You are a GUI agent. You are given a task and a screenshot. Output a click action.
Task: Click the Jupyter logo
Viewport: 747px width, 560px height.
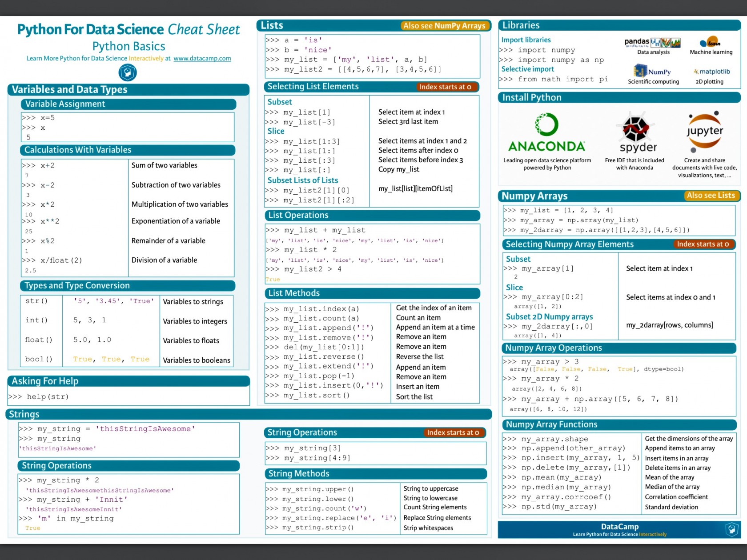(705, 132)
